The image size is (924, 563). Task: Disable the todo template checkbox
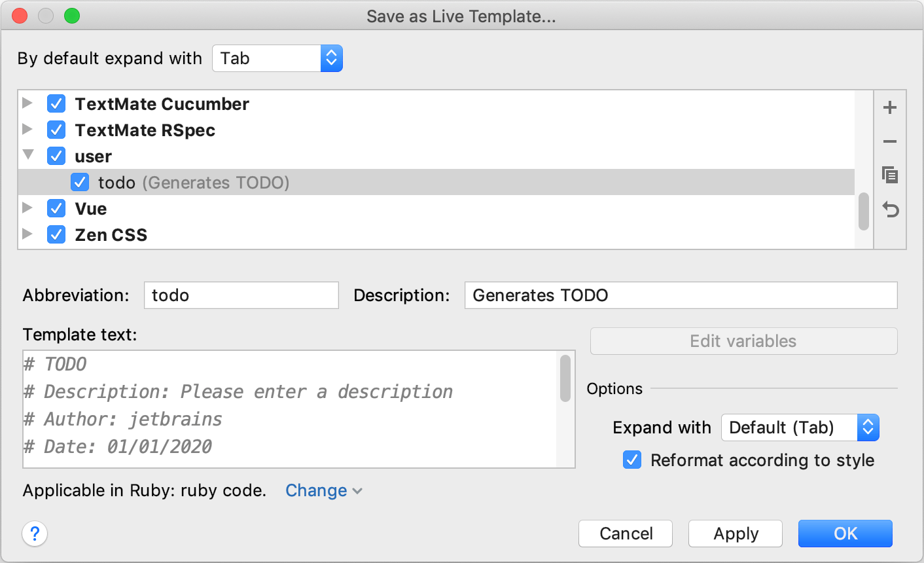click(80, 182)
